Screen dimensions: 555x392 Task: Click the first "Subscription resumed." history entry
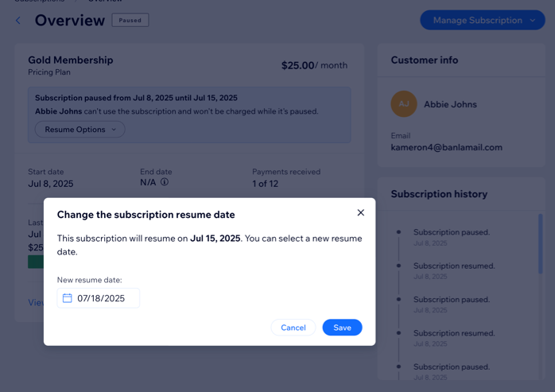(453, 266)
